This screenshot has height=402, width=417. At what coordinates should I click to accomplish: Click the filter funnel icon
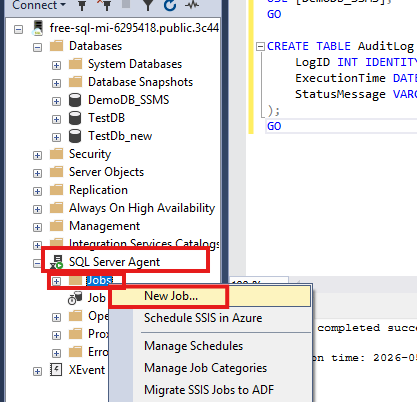point(148,5)
